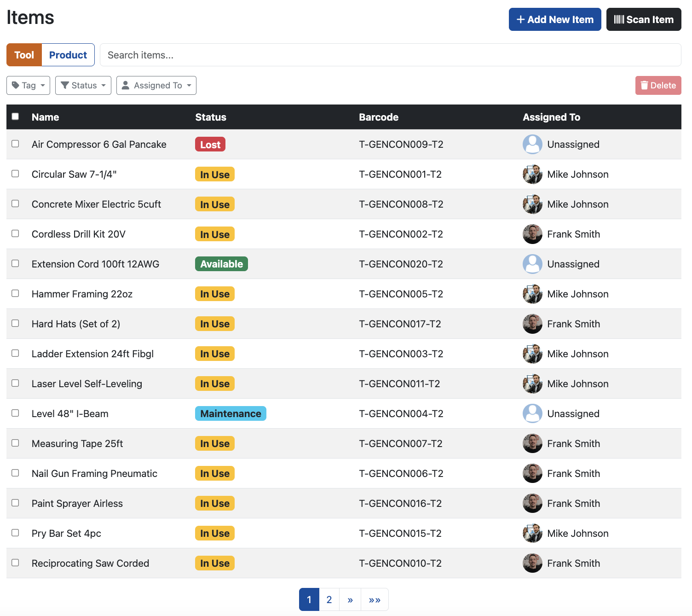The width and height of the screenshot is (692, 616).
Task: Expand the Status filter dropdown
Action: [83, 85]
